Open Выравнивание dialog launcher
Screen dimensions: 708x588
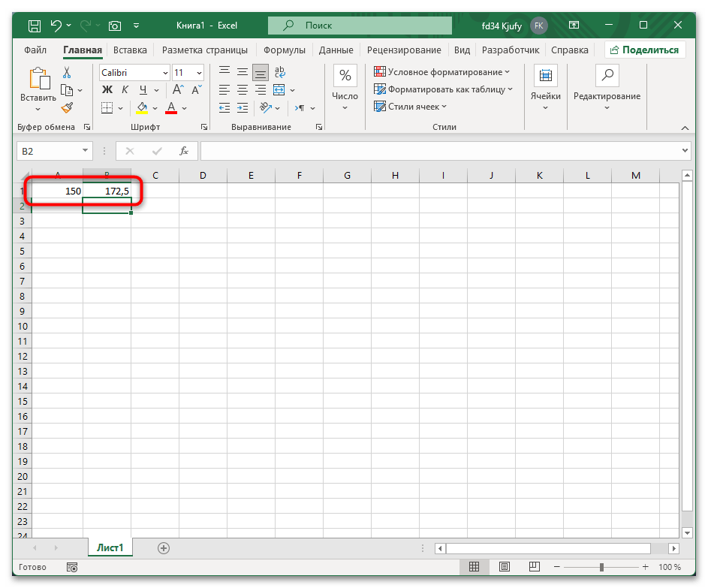point(319,128)
